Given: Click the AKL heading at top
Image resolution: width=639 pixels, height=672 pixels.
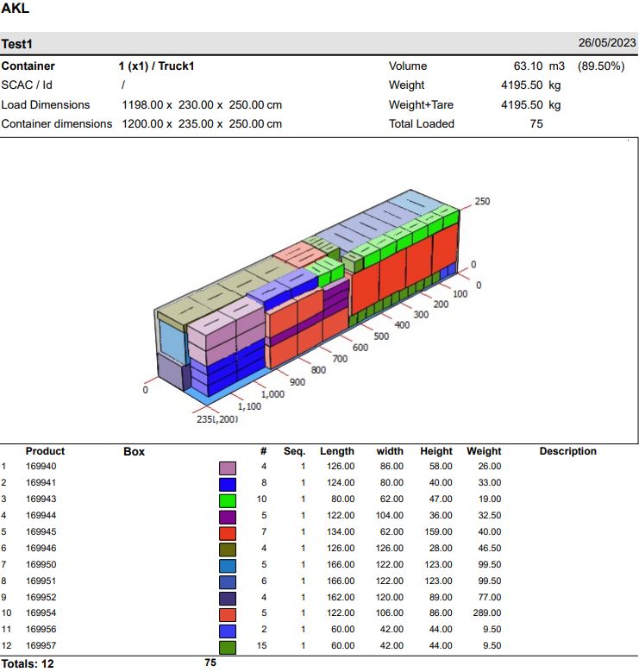Looking at the screenshot, I should pyautogui.click(x=16, y=9).
